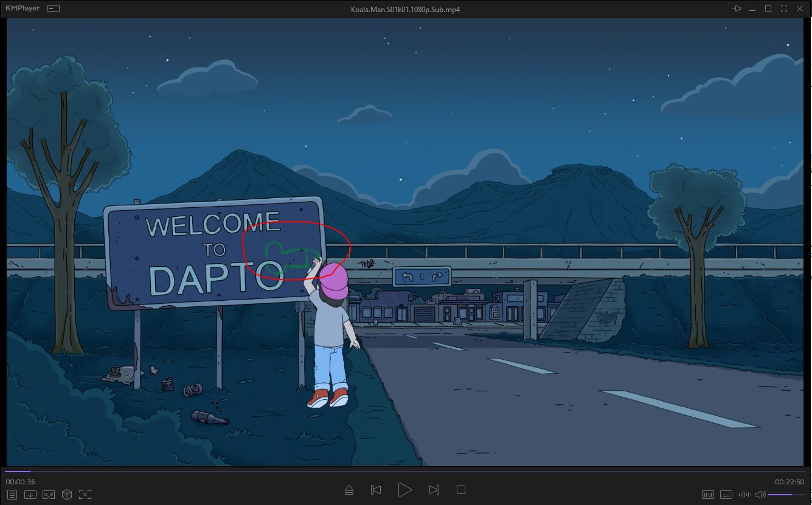
Task: Open file with the eject icon
Action: [x=349, y=490]
